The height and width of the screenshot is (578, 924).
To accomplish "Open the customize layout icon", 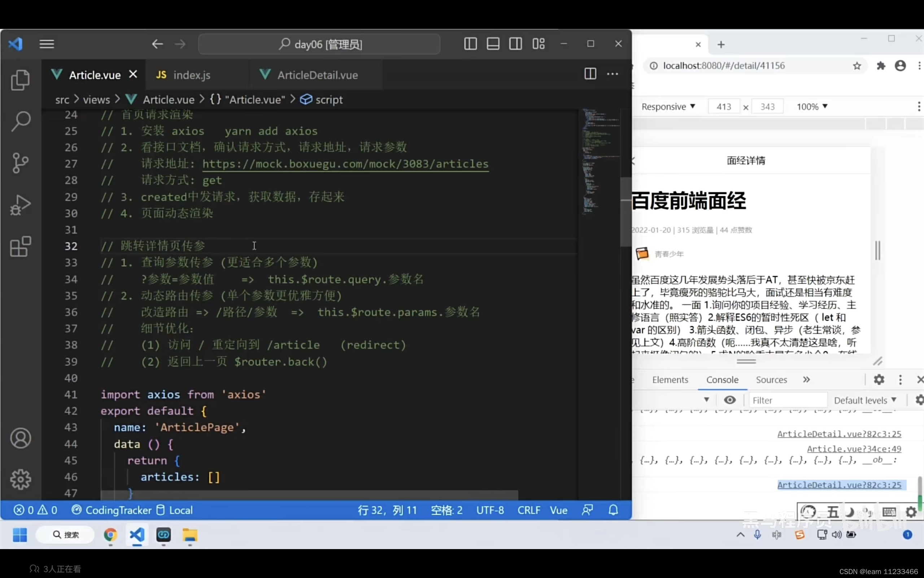I will pos(539,44).
